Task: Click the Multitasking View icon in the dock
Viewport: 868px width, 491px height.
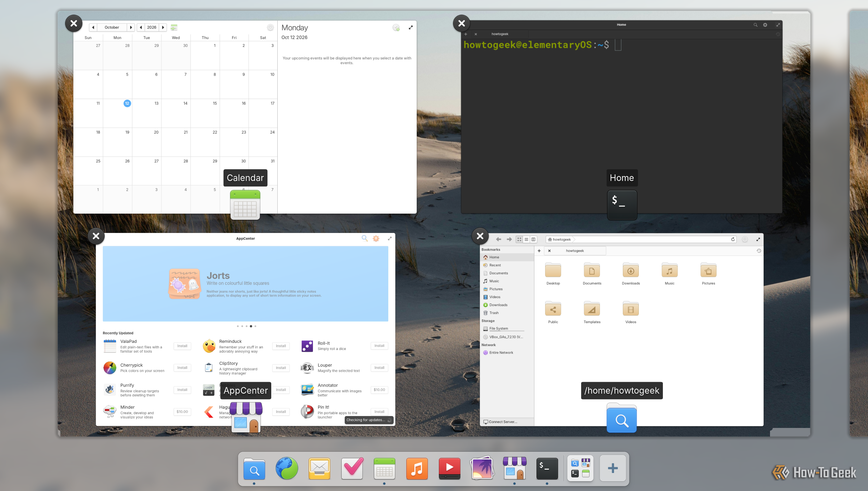Action: 580,468
